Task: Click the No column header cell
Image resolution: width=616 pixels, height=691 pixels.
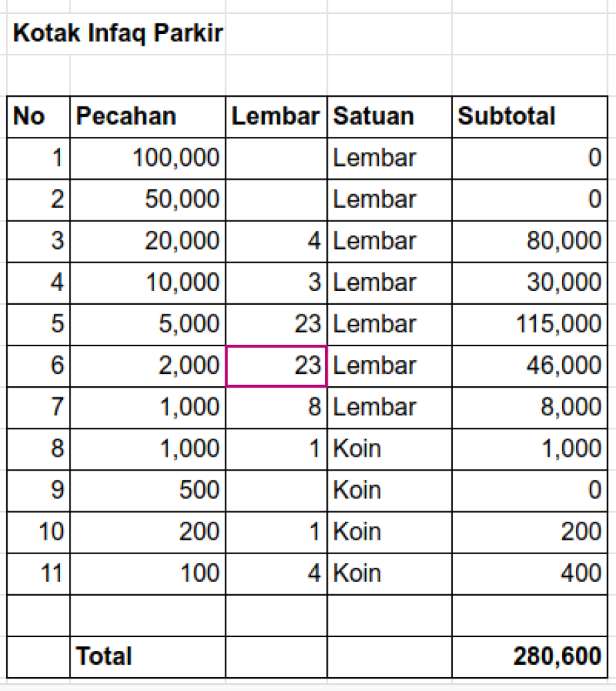Action: 39,117
